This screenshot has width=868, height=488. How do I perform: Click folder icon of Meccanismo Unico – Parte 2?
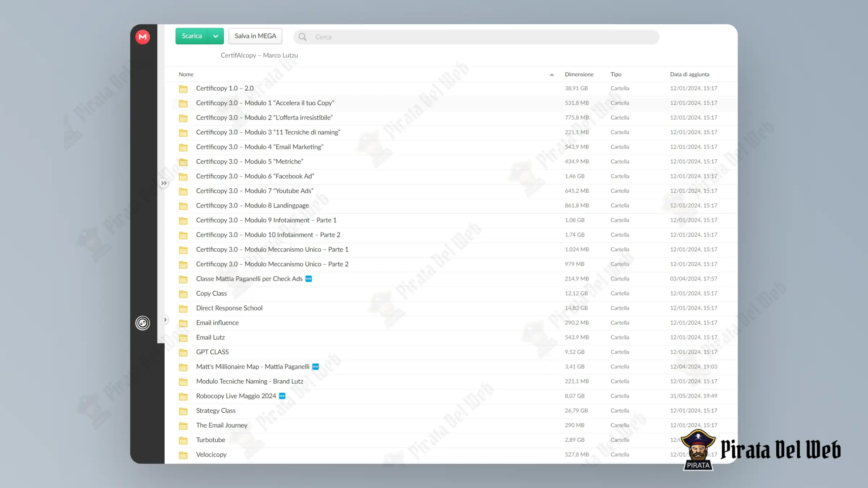[x=183, y=264]
